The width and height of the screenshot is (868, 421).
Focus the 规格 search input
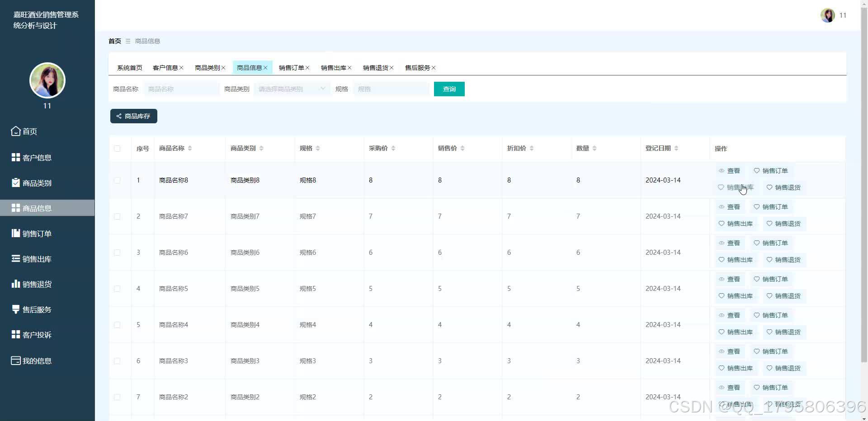coord(391,89)
